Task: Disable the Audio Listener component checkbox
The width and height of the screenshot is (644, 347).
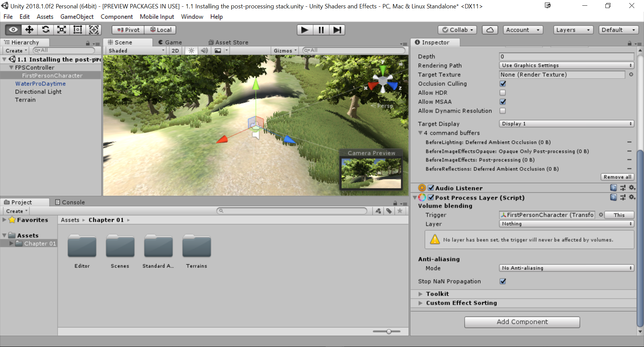Action: point(431,188)
